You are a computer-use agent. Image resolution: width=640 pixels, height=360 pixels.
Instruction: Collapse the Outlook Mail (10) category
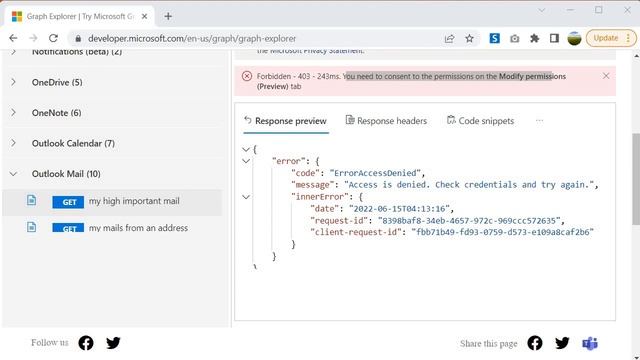[x=13, y=174]
